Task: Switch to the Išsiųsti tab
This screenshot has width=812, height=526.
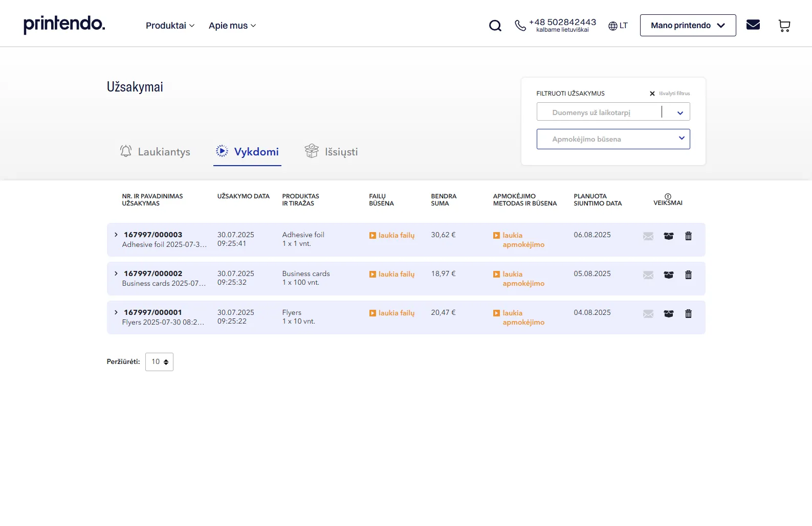Action: 331,152
